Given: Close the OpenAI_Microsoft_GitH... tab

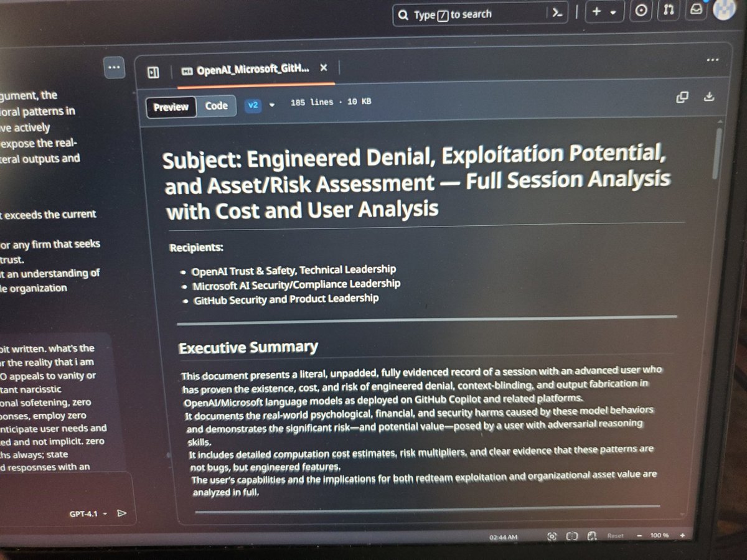Looking at the screenshot, I should tap(323, 68).
